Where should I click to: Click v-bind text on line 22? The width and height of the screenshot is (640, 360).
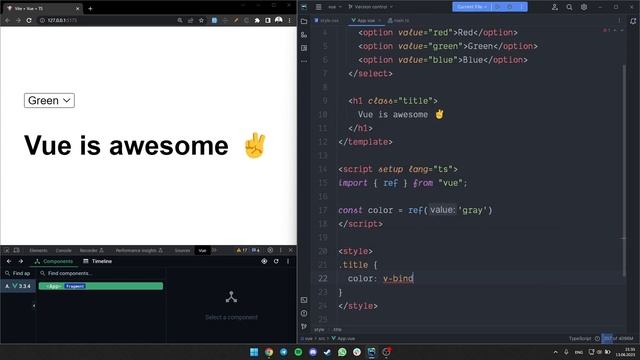[398, 278]
